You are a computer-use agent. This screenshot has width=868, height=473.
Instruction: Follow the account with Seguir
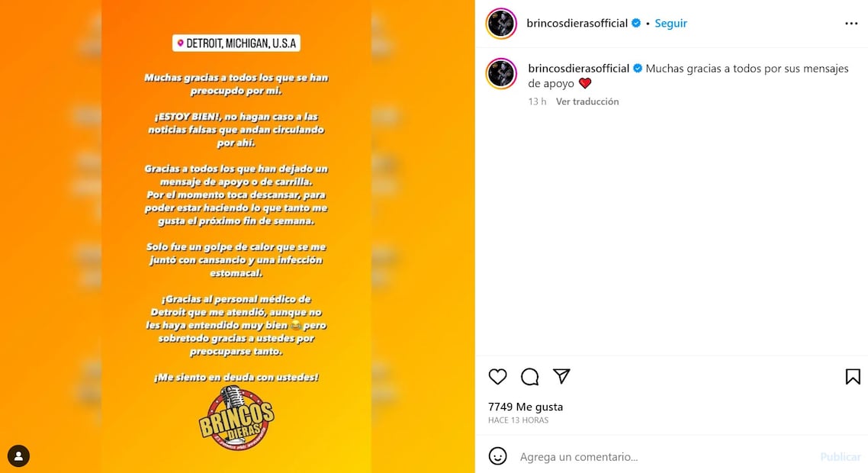[x=671, y=23]
